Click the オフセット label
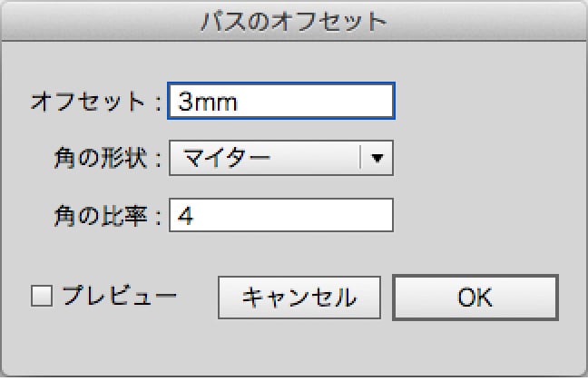The image size is (588, 381). point(87,101)
